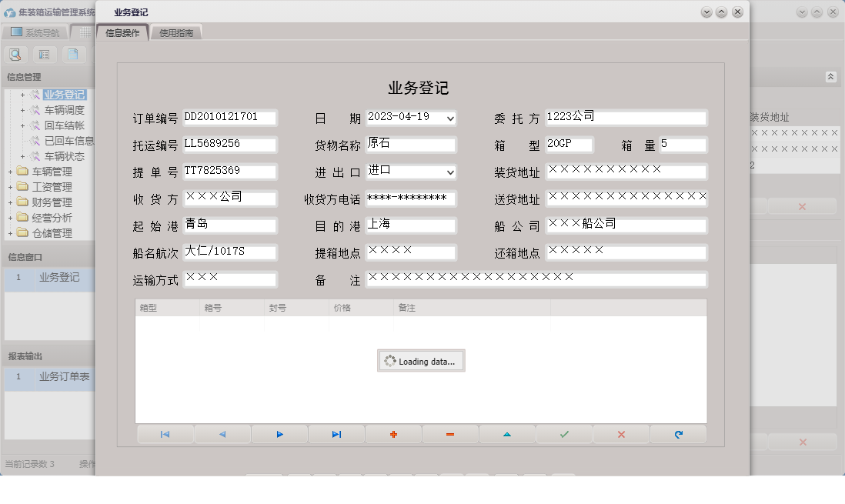This screenshot has height=504, width=845.
Task: Open the 日期 date dropdown
Action: coord(449,118)
